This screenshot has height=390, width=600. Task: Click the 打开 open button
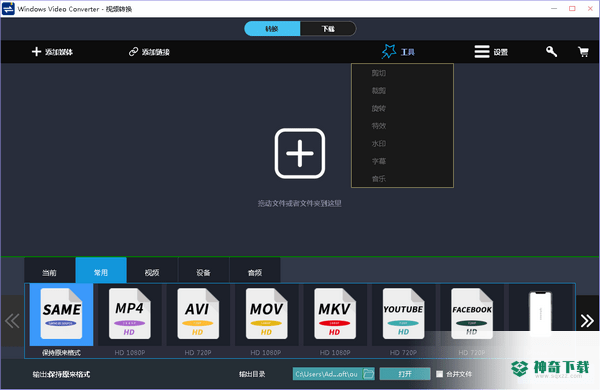coord(405,374)
